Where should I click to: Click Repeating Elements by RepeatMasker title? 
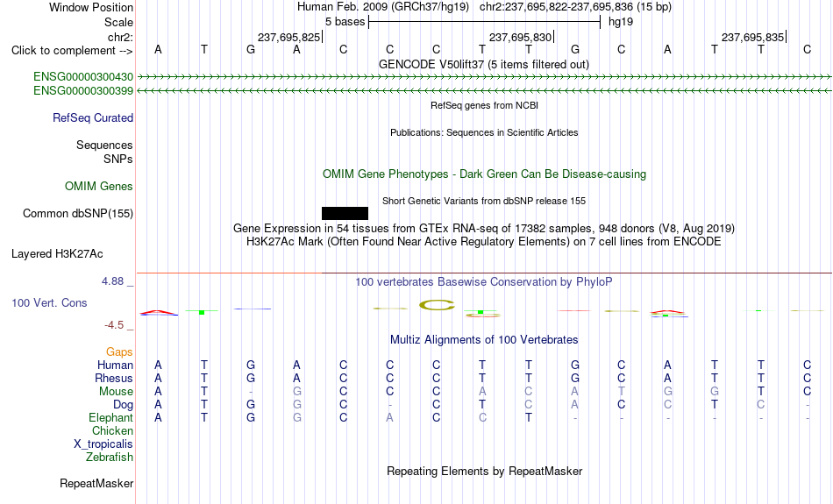pos(484,471)
